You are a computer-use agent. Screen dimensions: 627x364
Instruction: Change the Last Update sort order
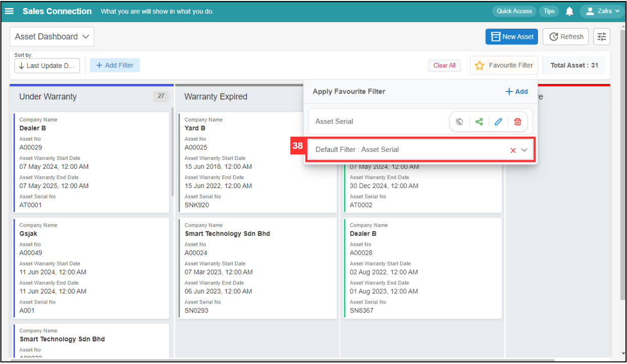(47, 66)
